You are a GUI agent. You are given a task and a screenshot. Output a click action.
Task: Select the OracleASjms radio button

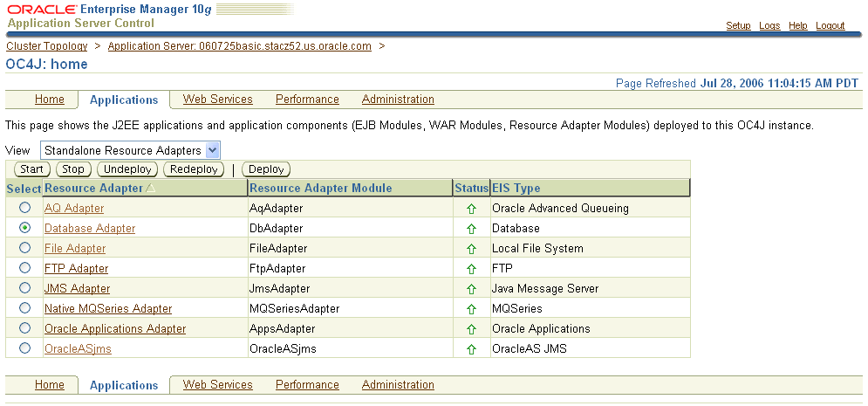[x=24, y=348]
